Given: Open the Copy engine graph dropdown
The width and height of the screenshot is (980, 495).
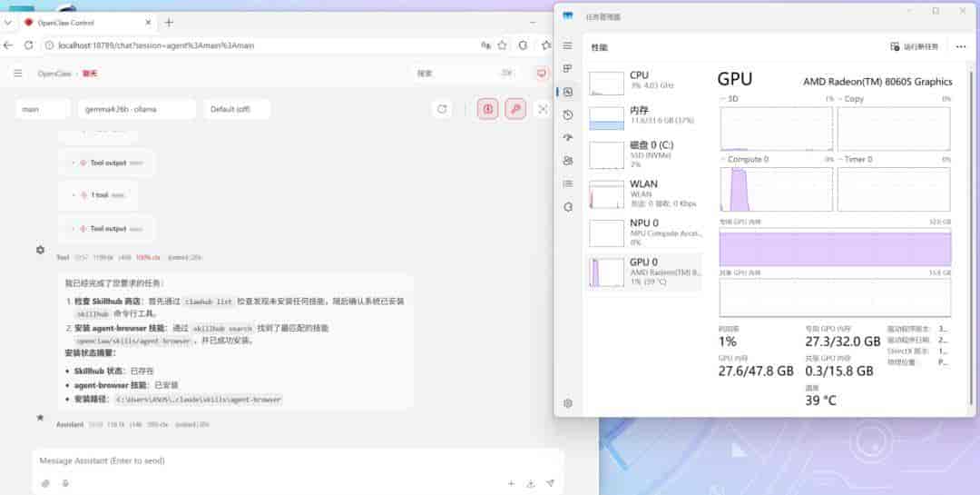Looking at the screenshot, I should (850, 99).
